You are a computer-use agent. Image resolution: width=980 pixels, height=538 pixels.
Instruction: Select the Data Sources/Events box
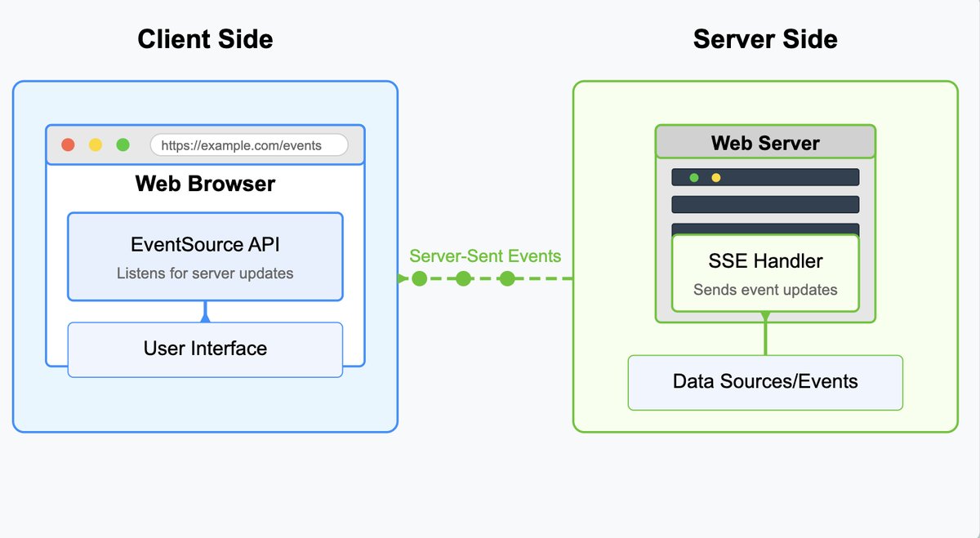[x=765, y=382]
